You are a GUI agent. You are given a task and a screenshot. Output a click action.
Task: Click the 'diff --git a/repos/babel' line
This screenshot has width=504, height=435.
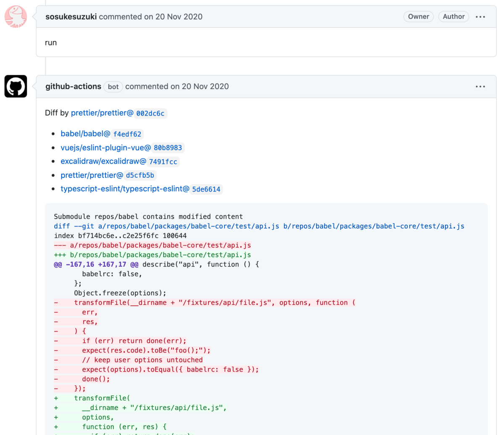tap(259, 226)
